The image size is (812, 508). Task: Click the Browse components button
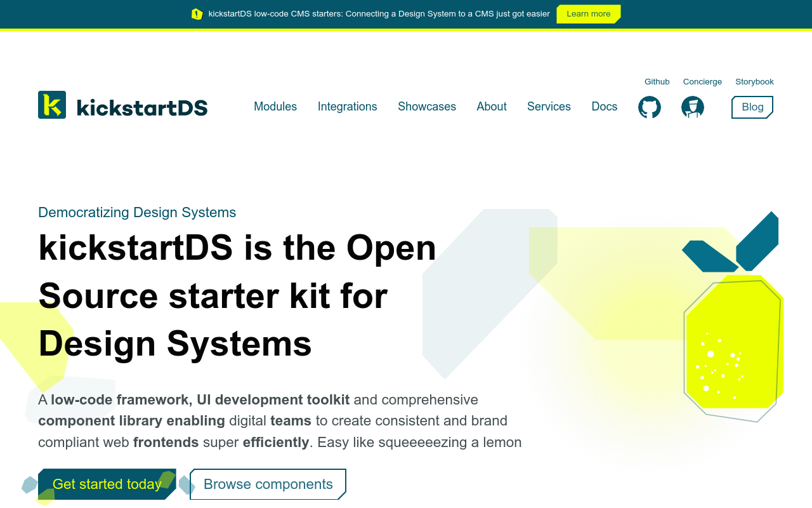tap(268, 484)
